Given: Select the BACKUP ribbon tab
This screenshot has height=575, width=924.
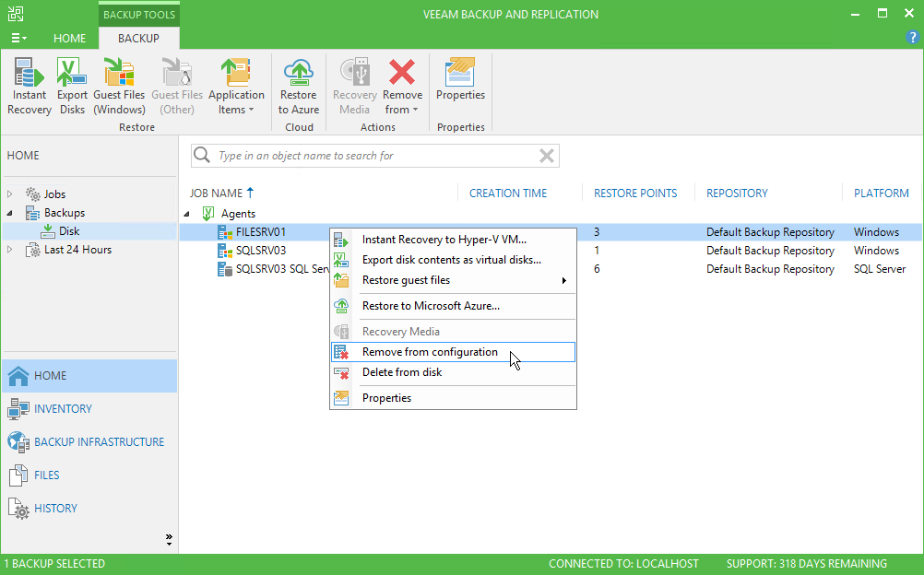Looking at the screenshot, I should tap(138, 39).
